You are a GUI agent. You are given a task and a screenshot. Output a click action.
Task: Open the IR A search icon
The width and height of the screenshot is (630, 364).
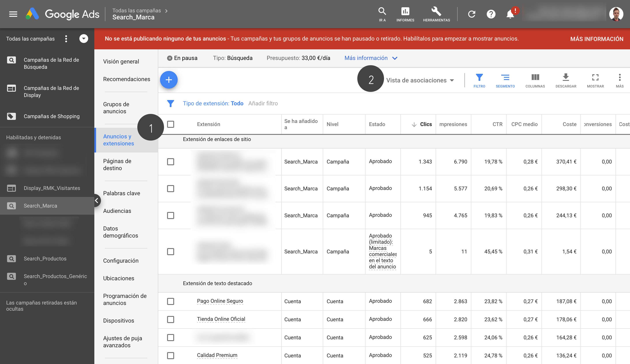[382, 14]
